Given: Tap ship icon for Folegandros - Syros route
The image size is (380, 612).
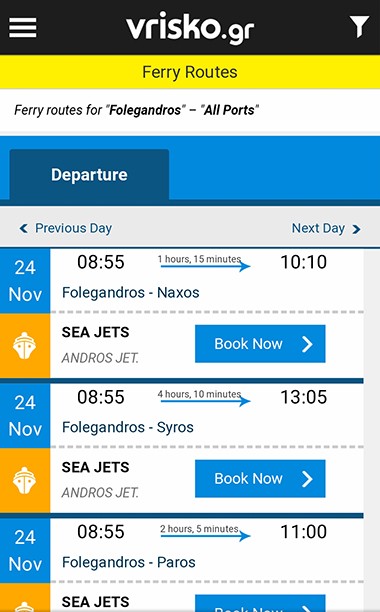Looking at the screenshot, I should click(25, 480).
